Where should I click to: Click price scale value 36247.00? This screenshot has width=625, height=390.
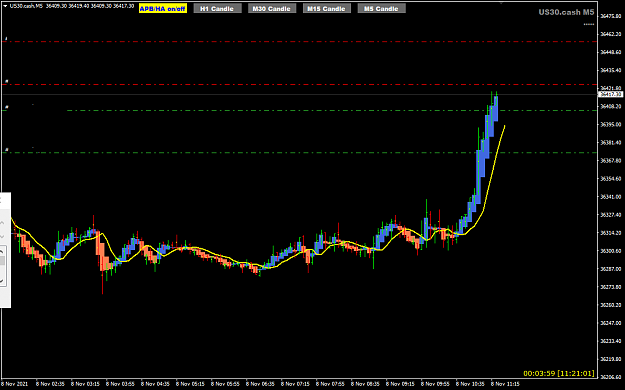(x=611, y=323)
